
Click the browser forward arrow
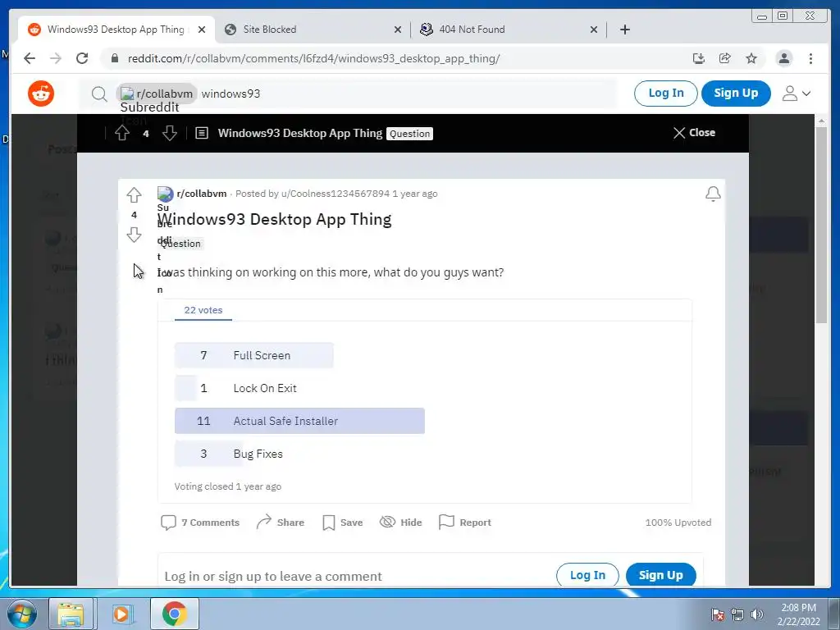pyautogui.click(x=56, y=58)
